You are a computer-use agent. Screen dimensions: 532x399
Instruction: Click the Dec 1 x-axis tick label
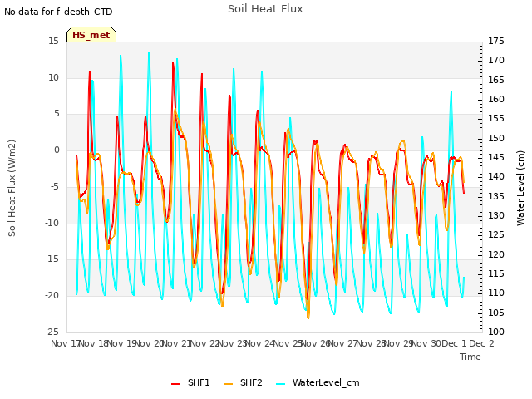tap(454, 343)
